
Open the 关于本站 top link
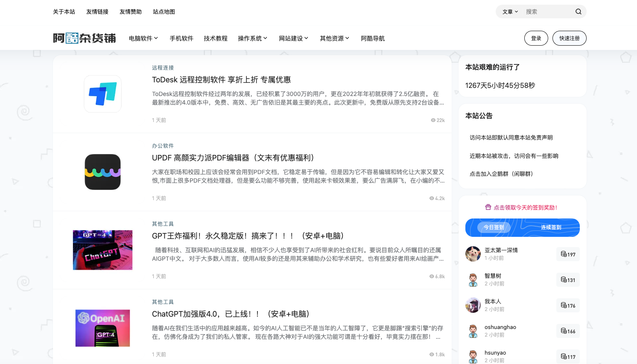tap(64, 12)
